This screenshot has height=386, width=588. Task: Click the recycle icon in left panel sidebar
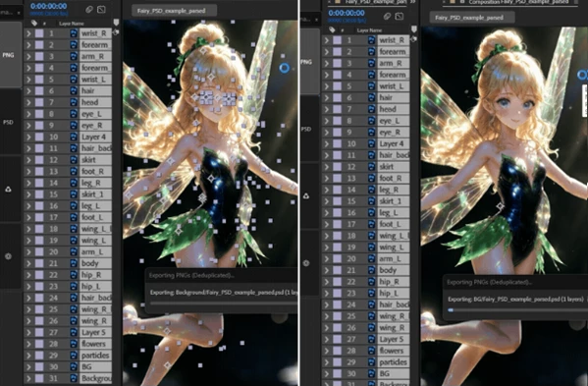[8, 189]
